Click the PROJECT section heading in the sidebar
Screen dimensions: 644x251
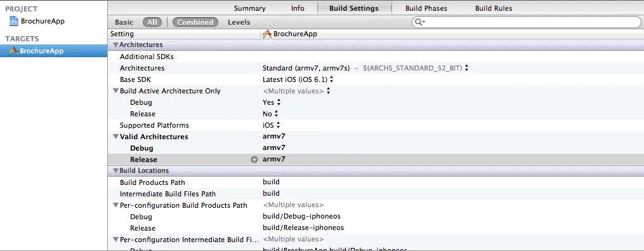click(22, 9)
